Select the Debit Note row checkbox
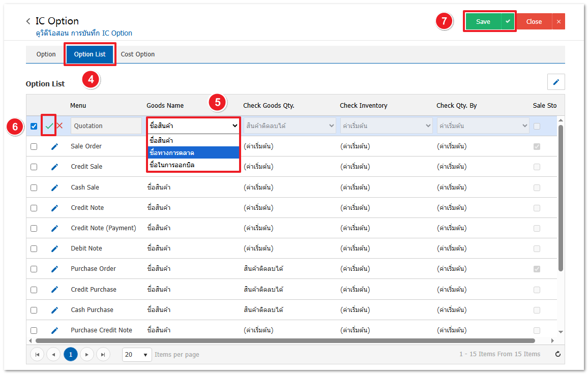The width and height of the screenshot is (588, 374). point(34,248)
